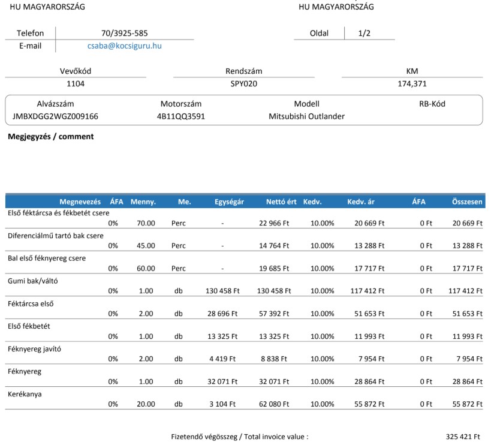The width and height of the screenshot is (497, 448).
Task: Click the mileage value 174,371
Action: [x=412, y=84]
